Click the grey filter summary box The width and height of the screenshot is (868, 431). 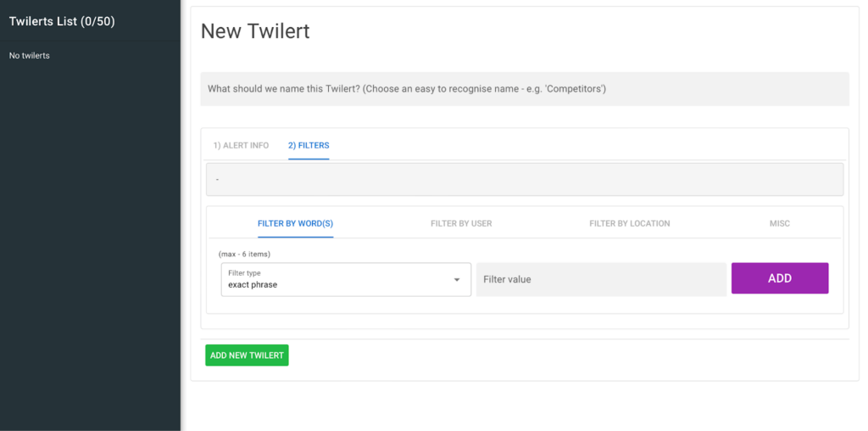pyautogui.click(x=524, y=180)
